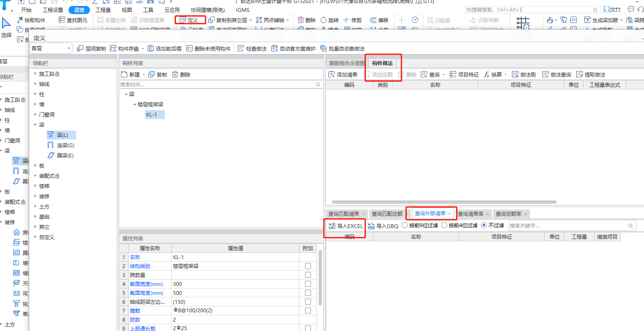The height and width of the screenshot is (331, 644).
Task: Tick 附加 checkbox for 轴线距梁左边 row
Action: tap(308, 302)
